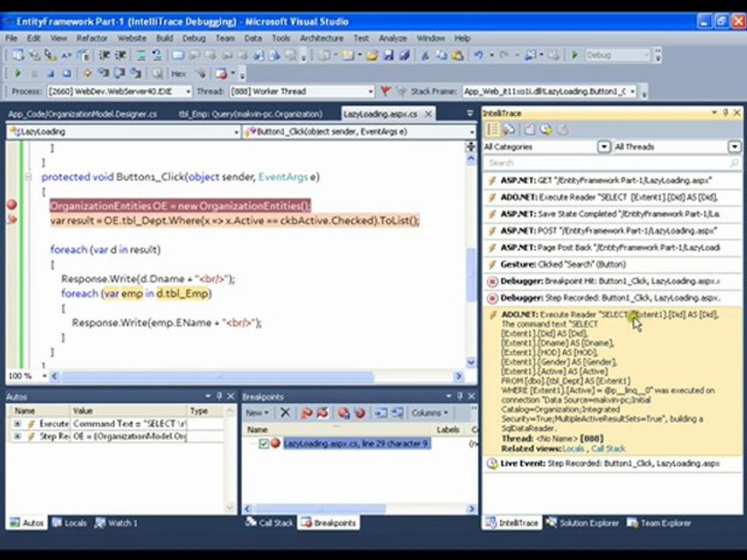Click the Continue green arrow in debug toolbar
The width and height of the screenshot is (747, 560).
(18, 73)
